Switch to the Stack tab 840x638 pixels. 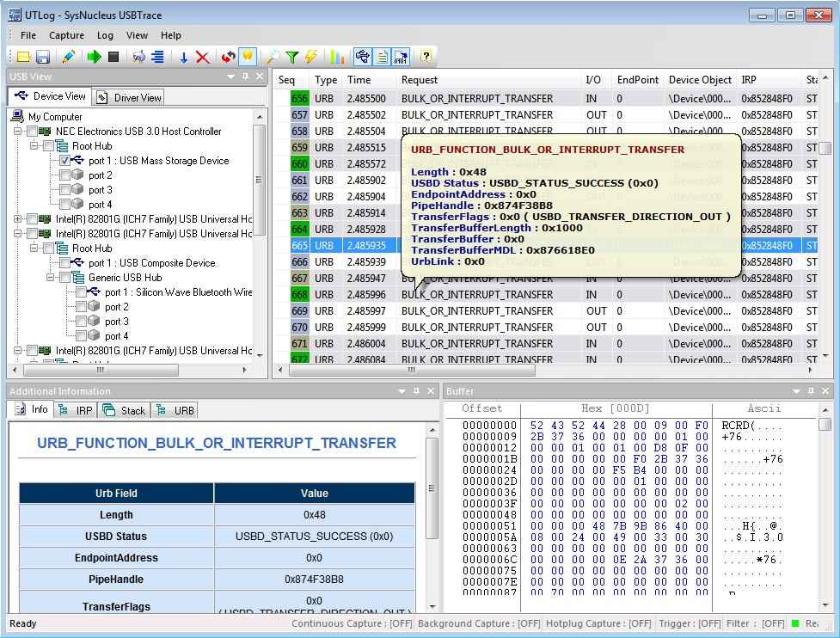tap(125, 410)
